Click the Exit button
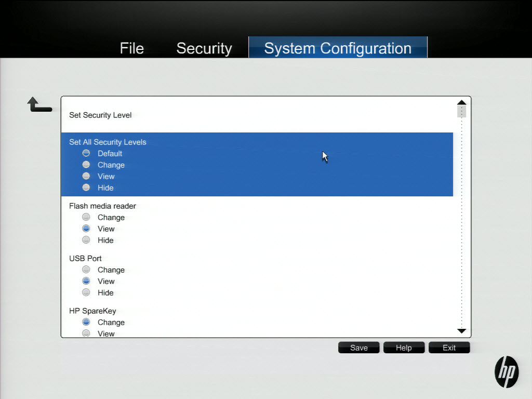The image size is (532, 399). [x=449, y=348]
